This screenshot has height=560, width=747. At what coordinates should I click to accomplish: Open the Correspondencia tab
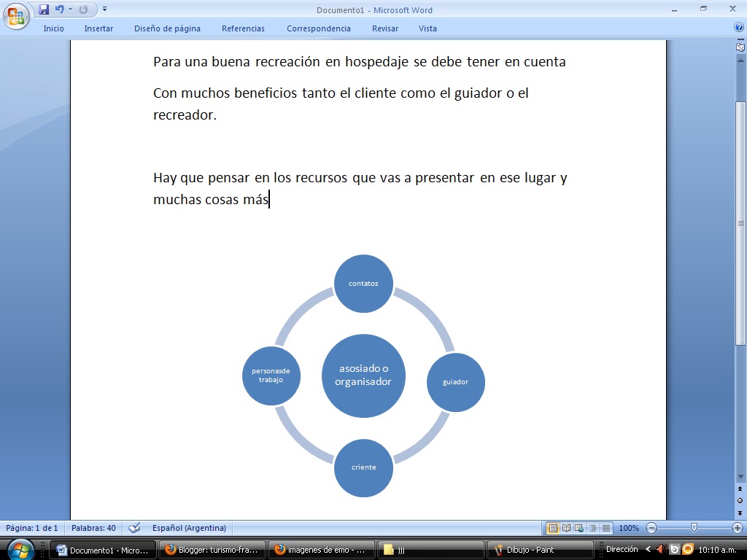319,28
